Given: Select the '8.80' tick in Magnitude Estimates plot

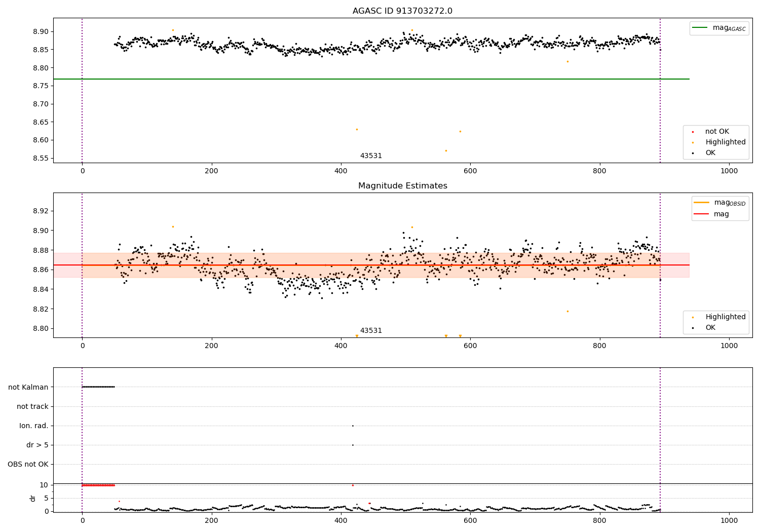Looking at the screenshot, I should tap(41, 328).
